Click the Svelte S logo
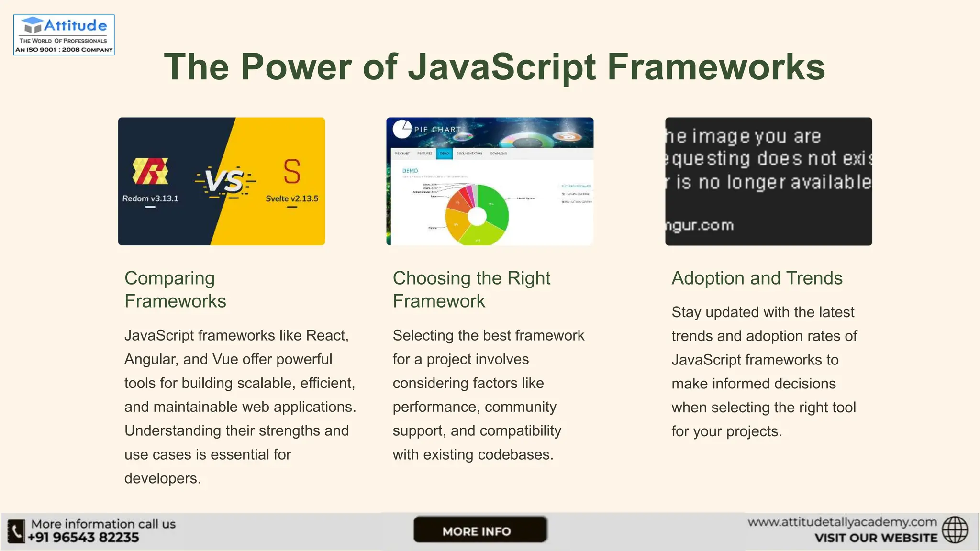Viewport: 980px width, 551px height. [x=291, y=172]
